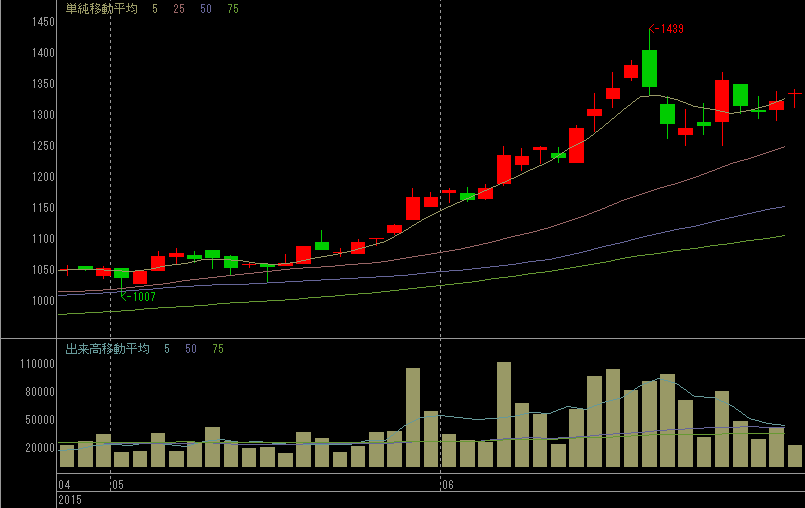The height and width of the screenshot is (508, 805).
Task: Select the volume 5-day average legend value
Action: point(167,349)
